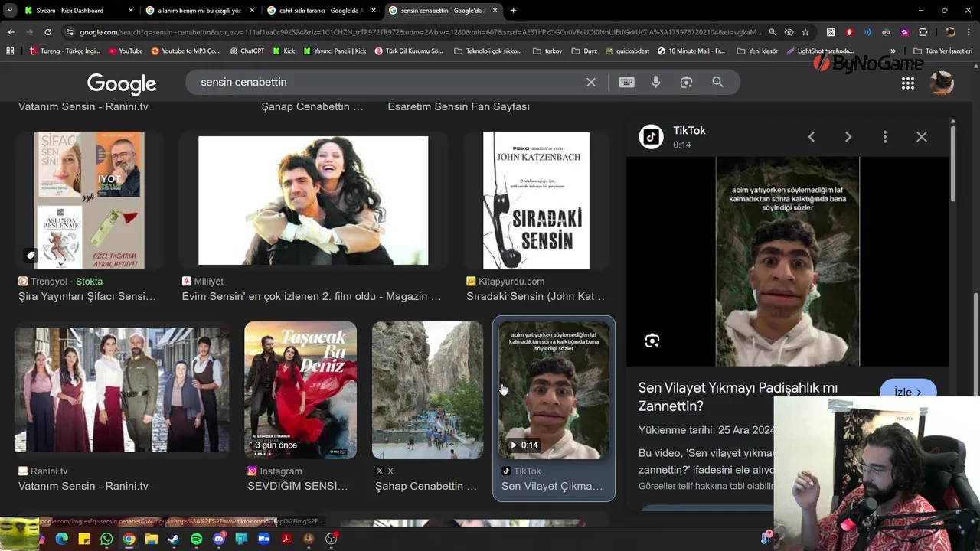
Task: Open the Youtube to MP3 Converter bookmark
Action: [185, 51]
